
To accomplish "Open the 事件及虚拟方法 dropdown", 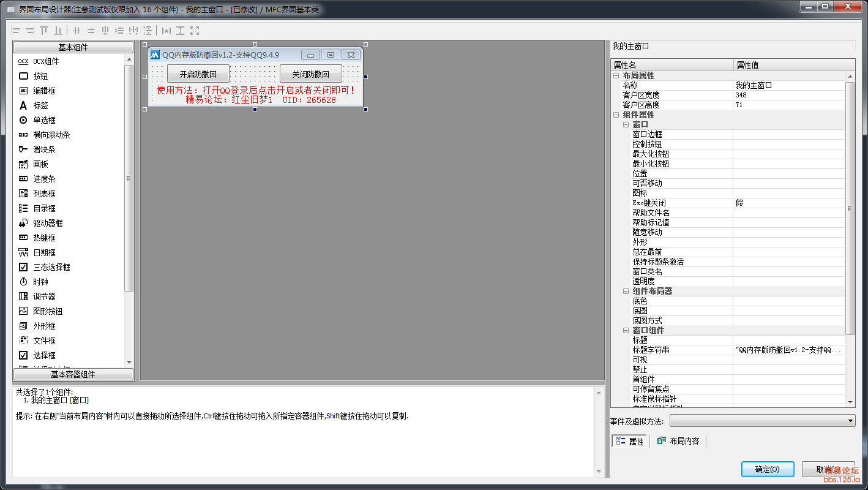I will click(762, 421).
